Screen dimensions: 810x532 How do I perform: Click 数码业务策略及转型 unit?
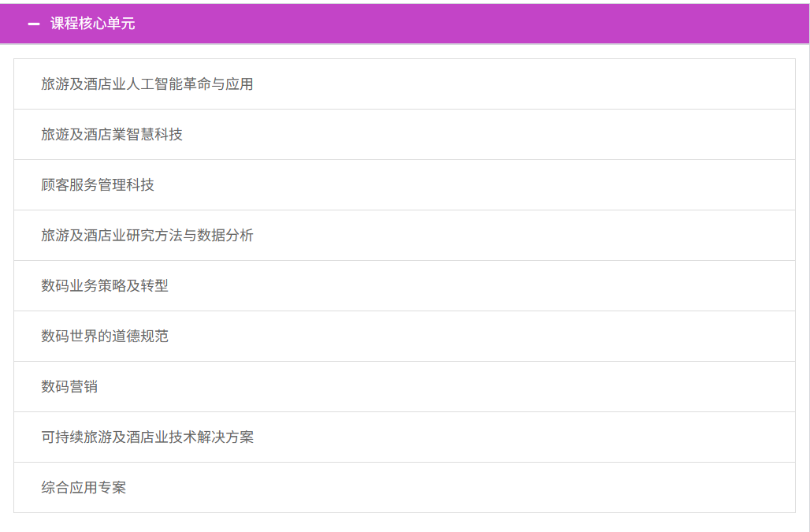point(404,285)
